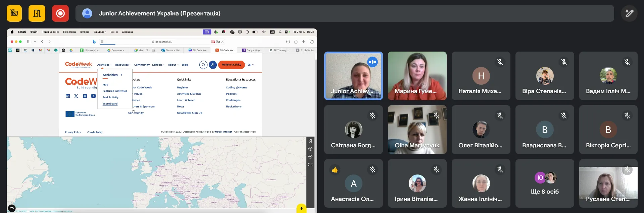
Task: Expand the Schools nav dropdown
Action: (x=158, y=65)
